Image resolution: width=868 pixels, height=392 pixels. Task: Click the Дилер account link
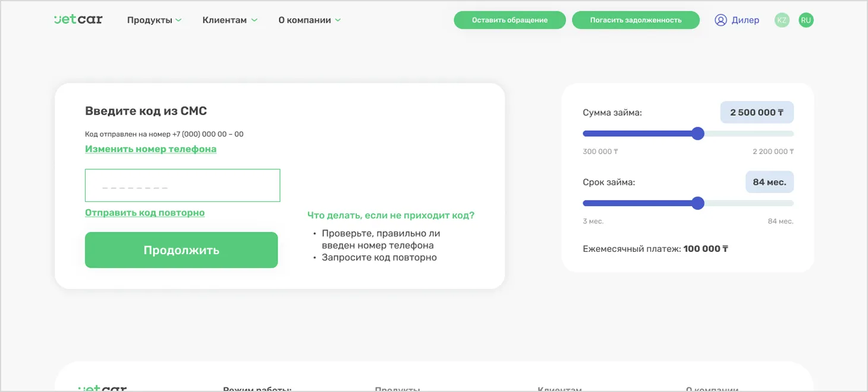[x=744, y=20]
